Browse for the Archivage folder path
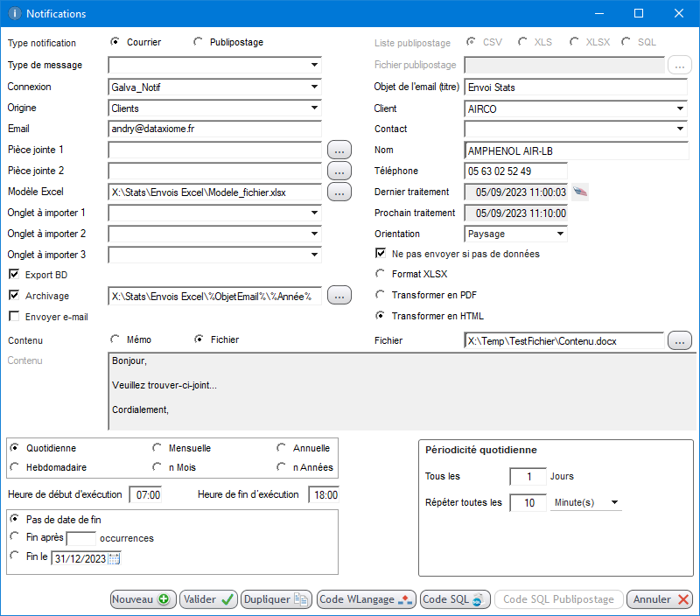Viewport: 700px width, 616px height. pos(339,296)
